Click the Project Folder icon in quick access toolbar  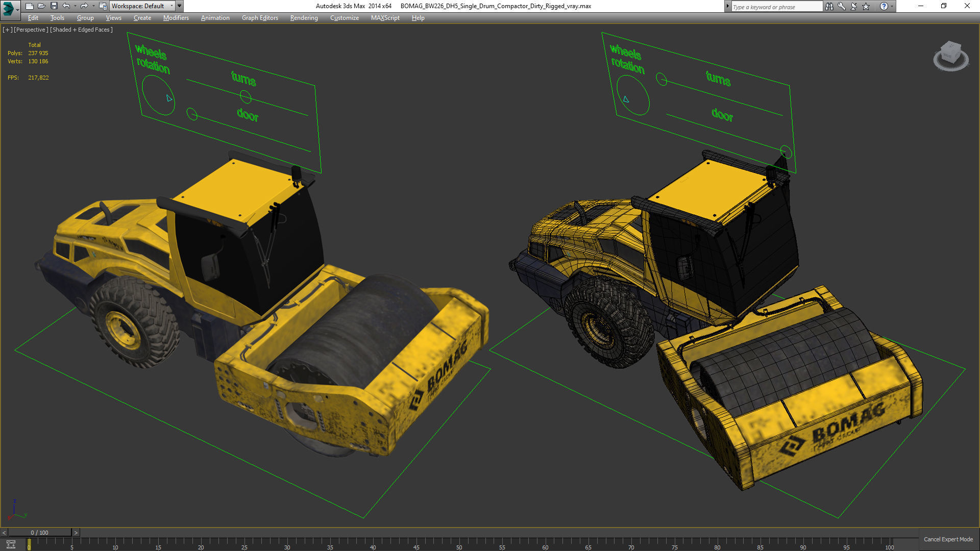point(103,6)
